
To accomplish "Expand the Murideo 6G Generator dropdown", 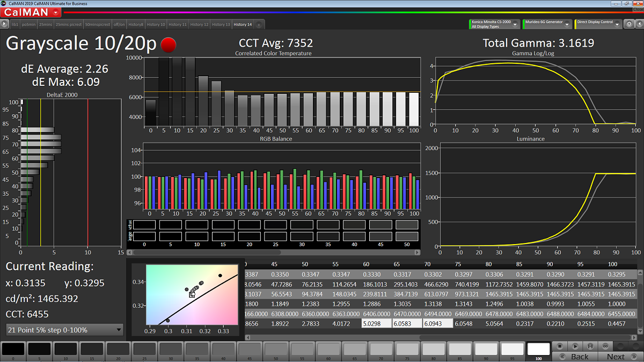I will point(567,24).
